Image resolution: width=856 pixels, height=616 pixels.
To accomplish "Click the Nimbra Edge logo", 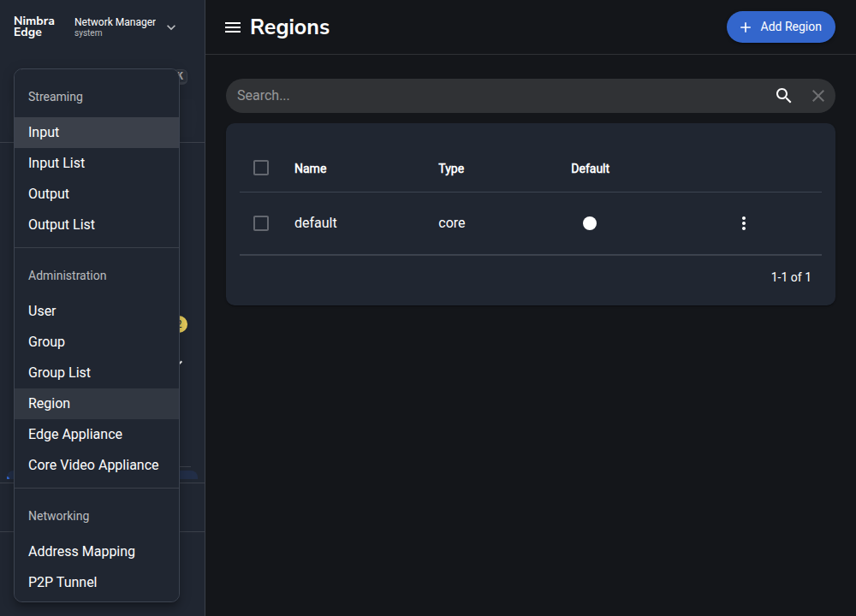I will point(34,27).
